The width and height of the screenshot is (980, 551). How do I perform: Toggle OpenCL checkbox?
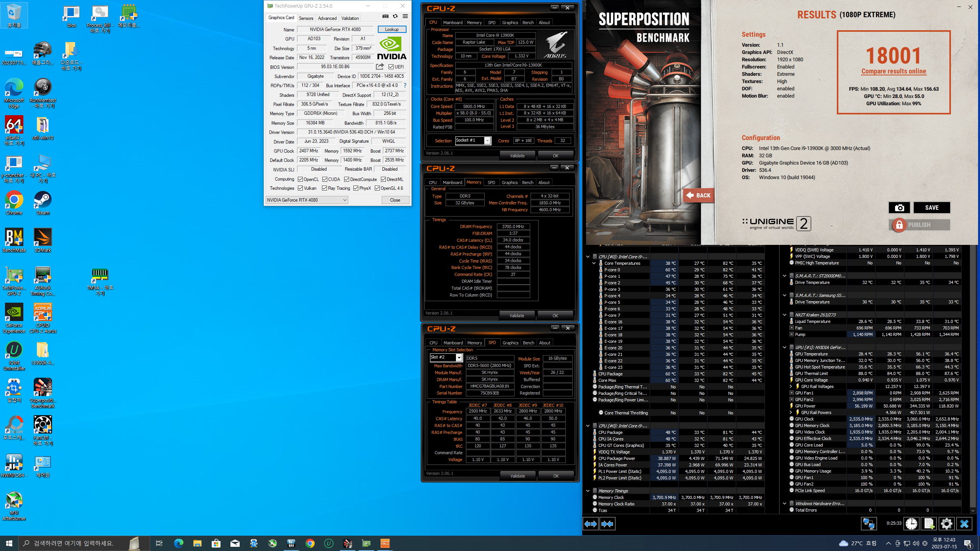[301, 179]
